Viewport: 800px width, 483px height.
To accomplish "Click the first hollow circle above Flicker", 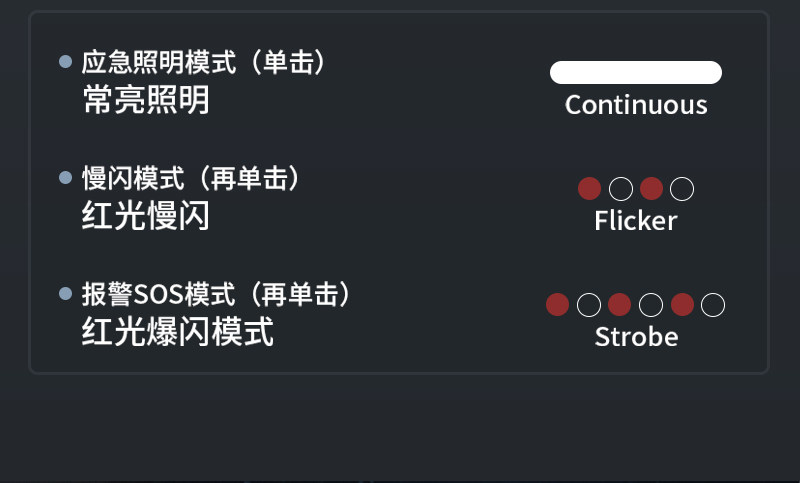I will coord(621,188).
